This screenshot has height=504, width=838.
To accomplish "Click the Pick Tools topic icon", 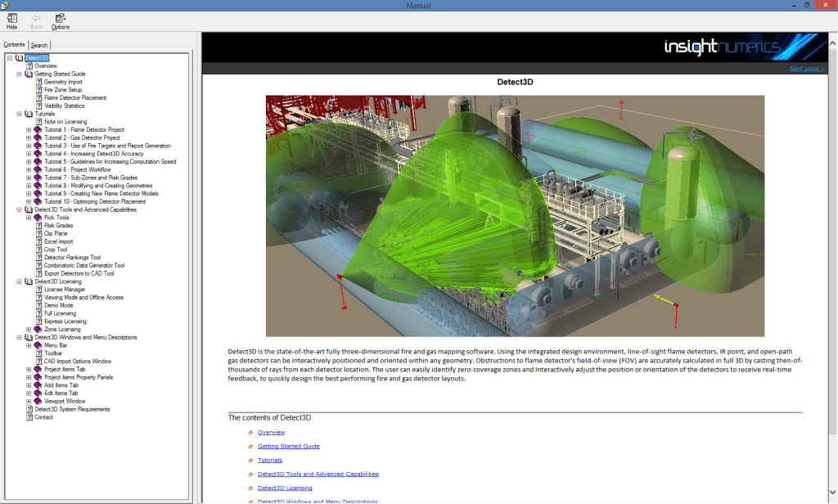I will 38,217.
